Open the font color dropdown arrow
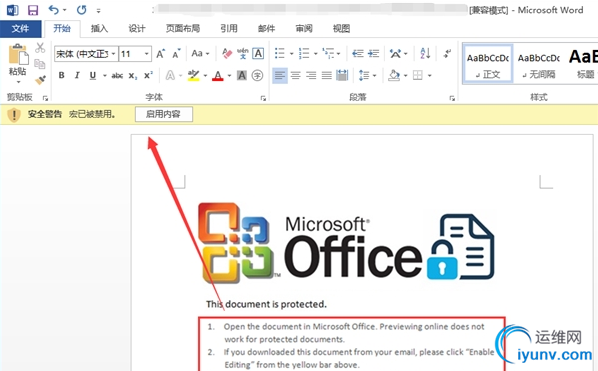Viewport: 598px width, 371px height. pyautogui.click(x=229, y=75)
